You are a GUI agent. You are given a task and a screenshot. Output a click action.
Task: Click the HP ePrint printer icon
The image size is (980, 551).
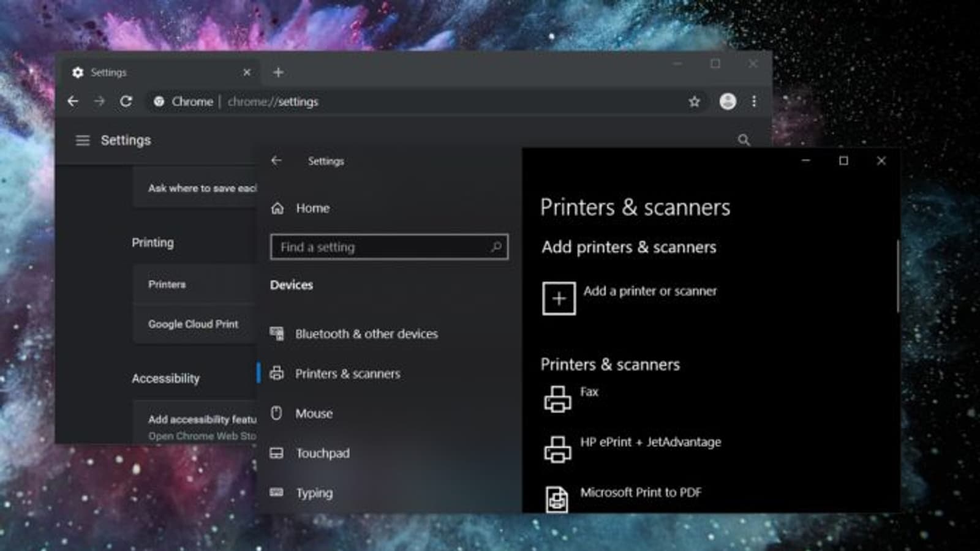pyautogui.click(x=557, y=449)
